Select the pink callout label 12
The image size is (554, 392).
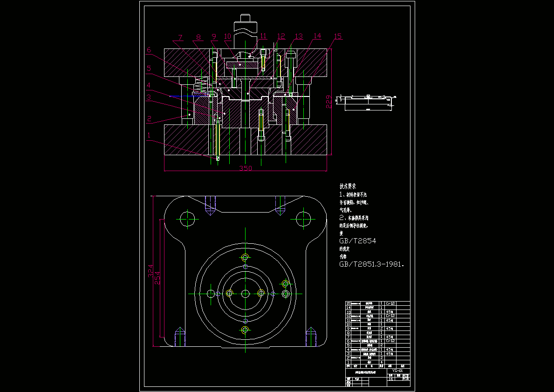pos(281,36)
